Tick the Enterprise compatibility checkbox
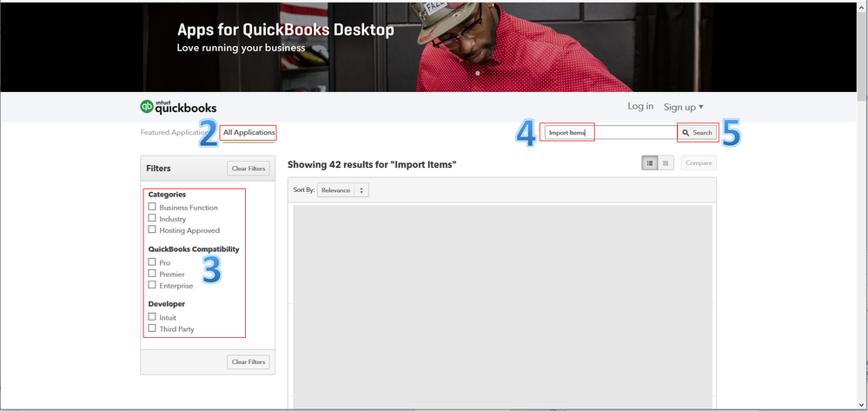 pos(152,285)
